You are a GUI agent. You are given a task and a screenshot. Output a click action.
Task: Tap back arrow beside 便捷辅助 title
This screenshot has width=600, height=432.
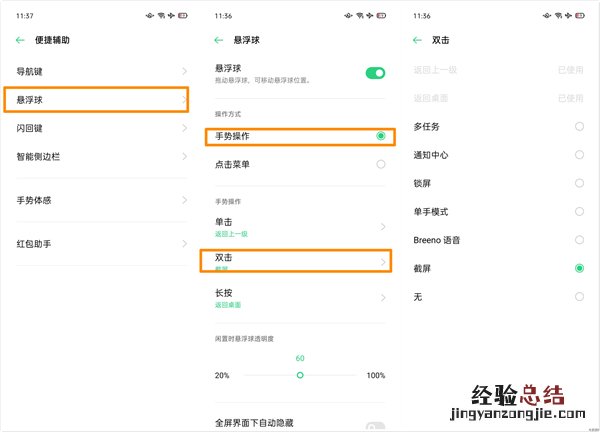(x=21, y=41)
